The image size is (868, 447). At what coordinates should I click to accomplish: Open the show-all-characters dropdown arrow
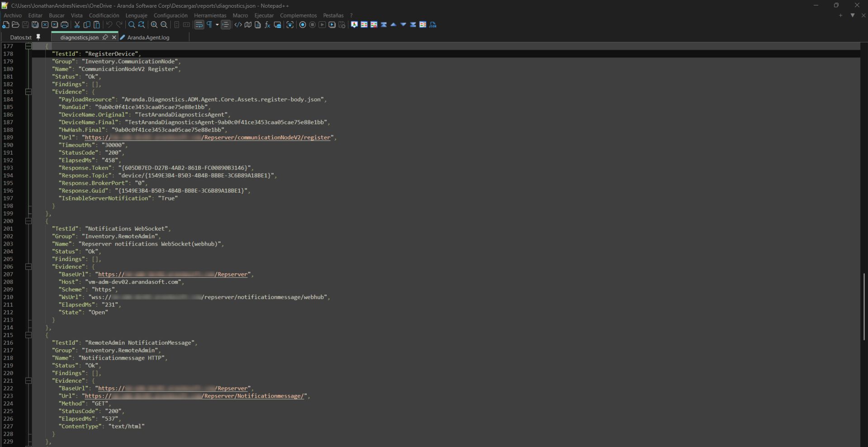[217, 25]
